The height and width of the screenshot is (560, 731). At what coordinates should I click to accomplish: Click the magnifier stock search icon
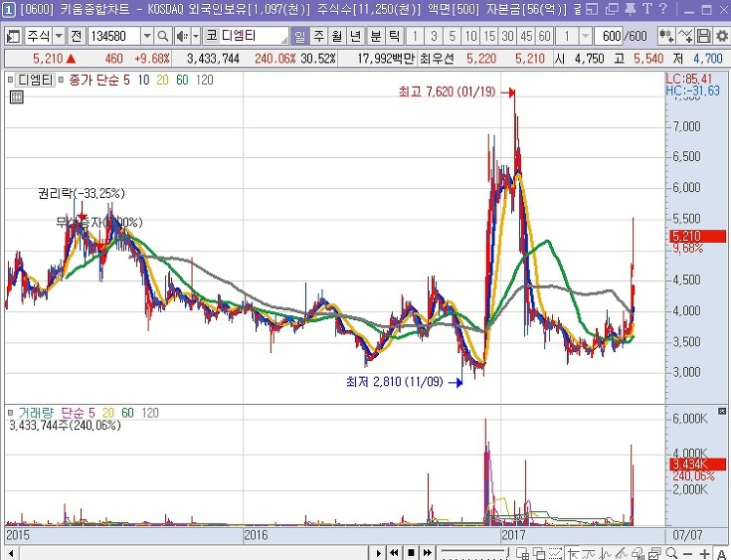tap(163, 36)
